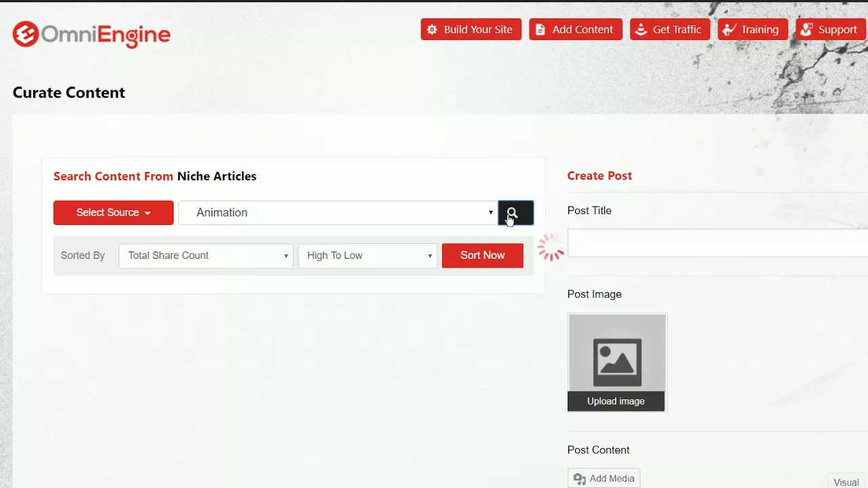Click the Post Content label

click(x=598, y=450)
